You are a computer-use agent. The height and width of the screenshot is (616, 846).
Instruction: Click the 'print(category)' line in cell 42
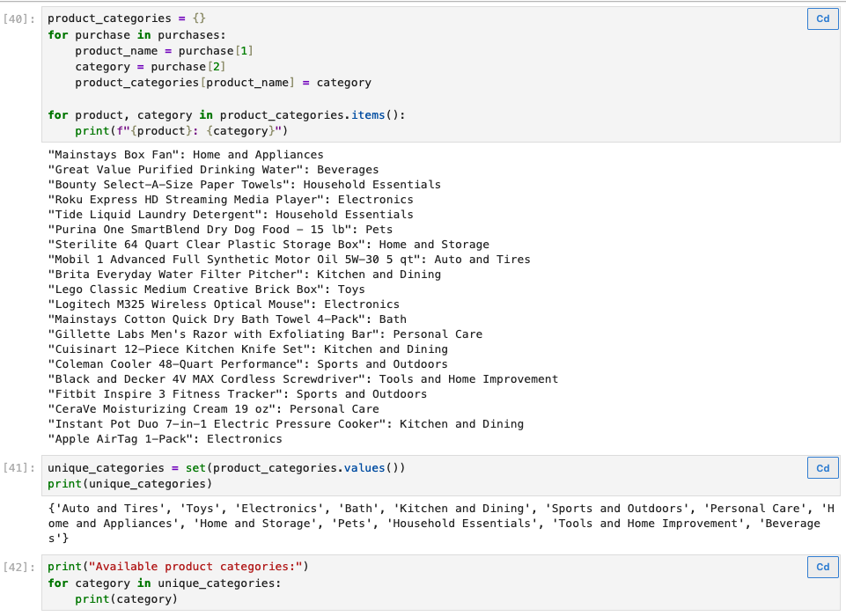126,599
